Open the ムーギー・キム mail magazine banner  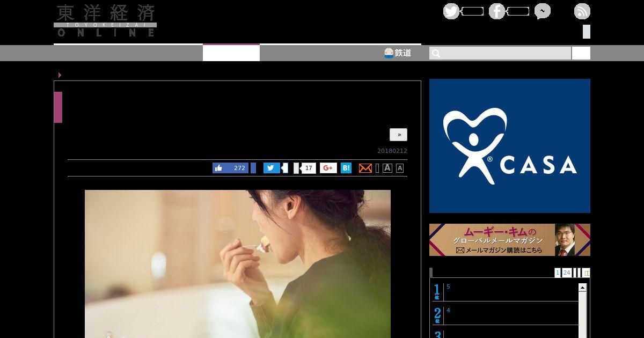tap(510, 240)
